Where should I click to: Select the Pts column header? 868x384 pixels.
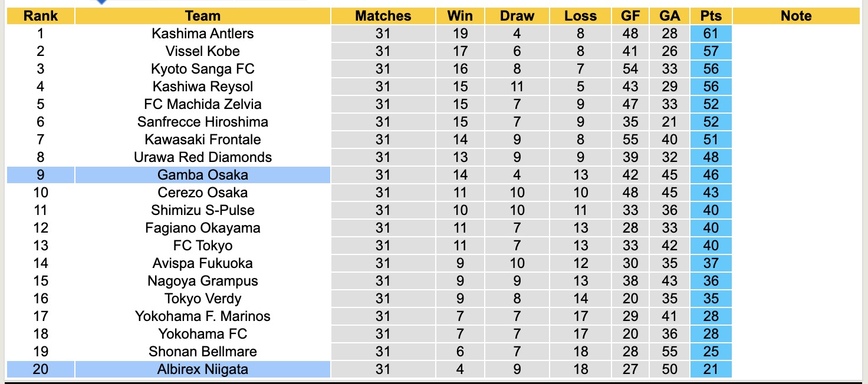coord(711,16)
